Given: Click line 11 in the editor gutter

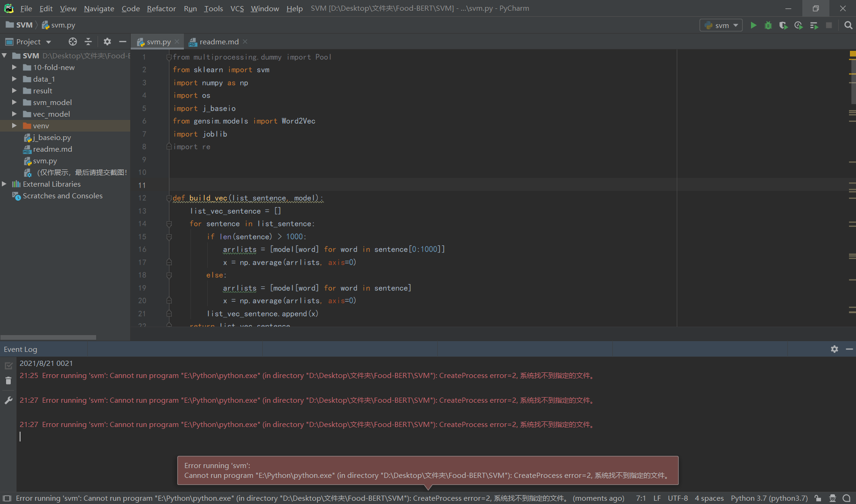Looking at the screenshot, I should pyautogui.click(x=142, y=185).
